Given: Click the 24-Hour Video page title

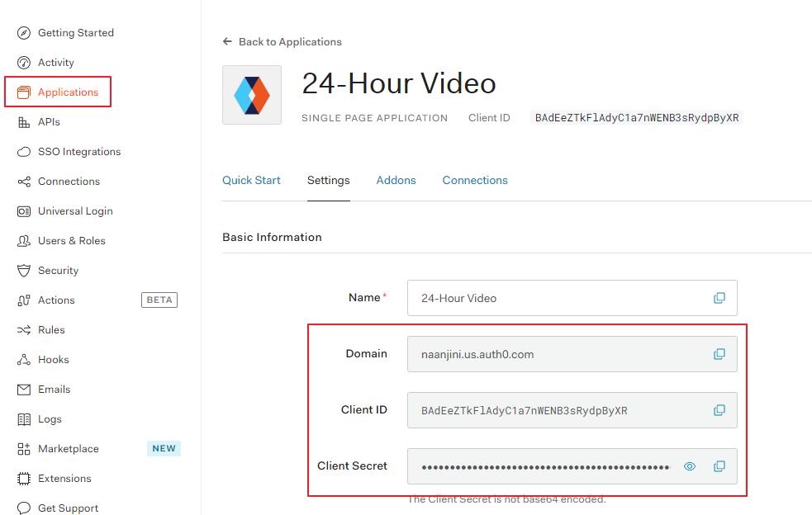Looking at the screenshot, I should point(399,83).
